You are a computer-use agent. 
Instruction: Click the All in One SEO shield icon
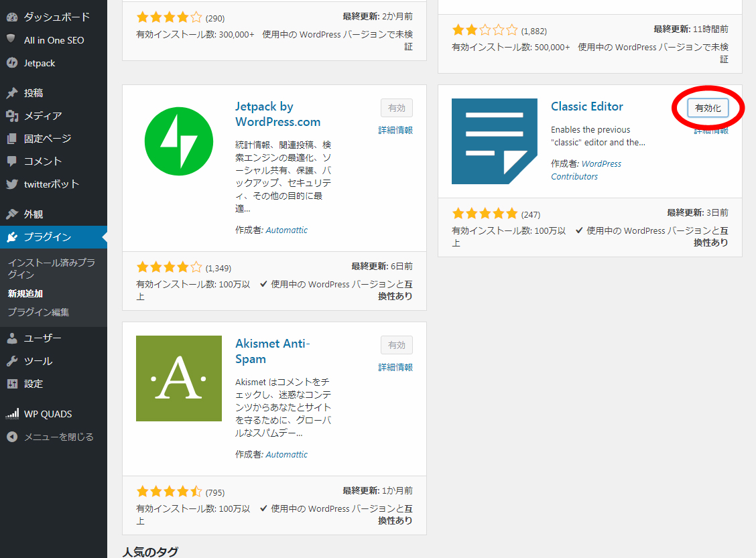(11, 40)
